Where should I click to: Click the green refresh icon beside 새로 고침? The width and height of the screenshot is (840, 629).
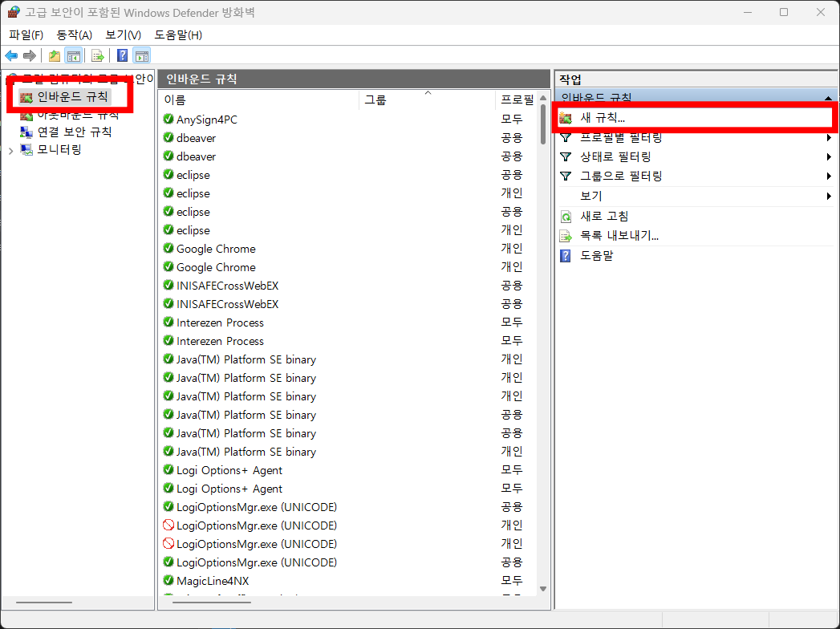click(566, 217)
